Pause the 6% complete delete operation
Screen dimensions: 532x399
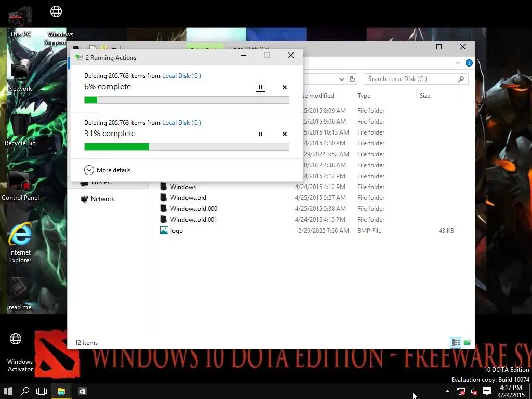(260, 87)
